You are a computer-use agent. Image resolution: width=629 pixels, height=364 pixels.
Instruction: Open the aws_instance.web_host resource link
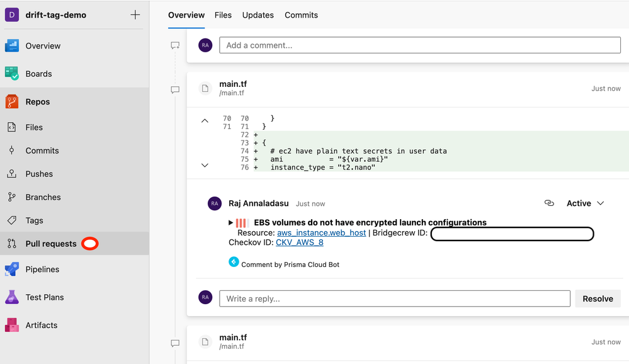[321, 233]
